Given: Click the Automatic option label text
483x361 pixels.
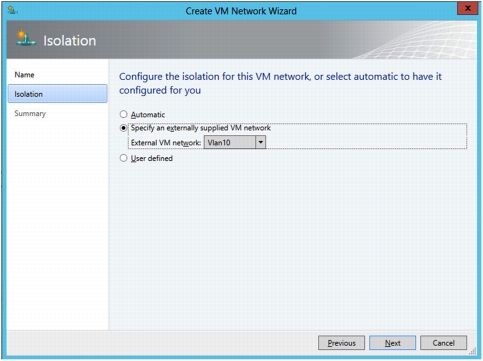Looking at the screenshot, I should point(148,115).
